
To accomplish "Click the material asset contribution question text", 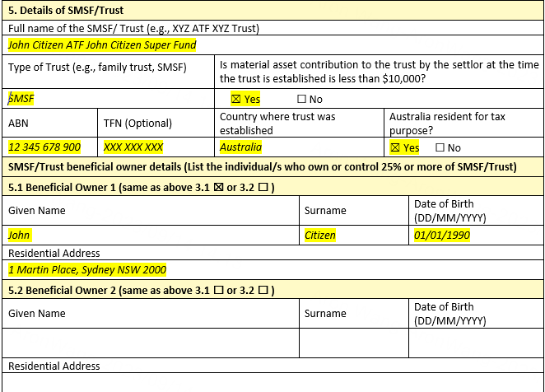I will coord(379,72).
